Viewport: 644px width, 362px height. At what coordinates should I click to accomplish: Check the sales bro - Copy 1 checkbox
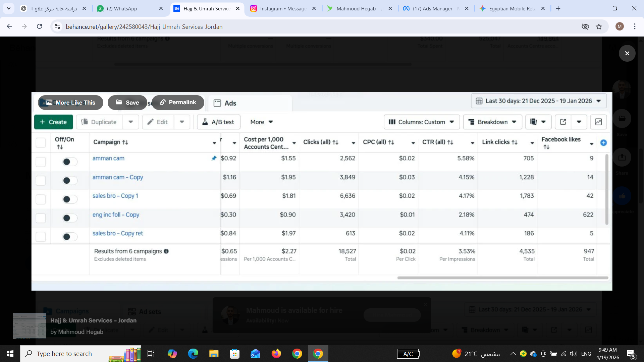41,199
